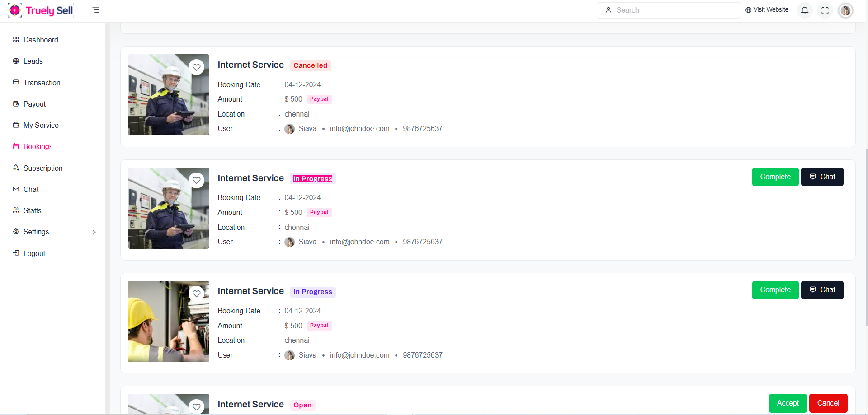Mark the third booking as Complete
Image resolution: width=868 pixels, height=415 pixels.
click(775, 290)
